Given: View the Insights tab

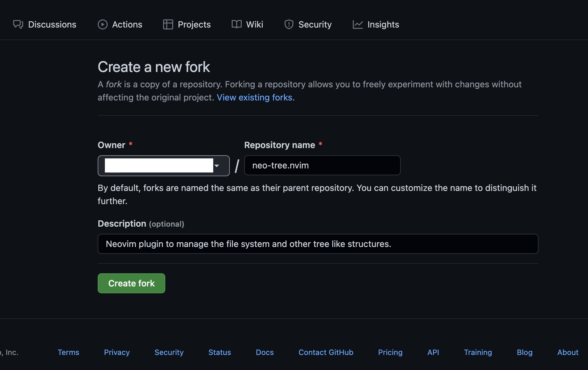Looking at the screenshot, I should tap(376, 24).
